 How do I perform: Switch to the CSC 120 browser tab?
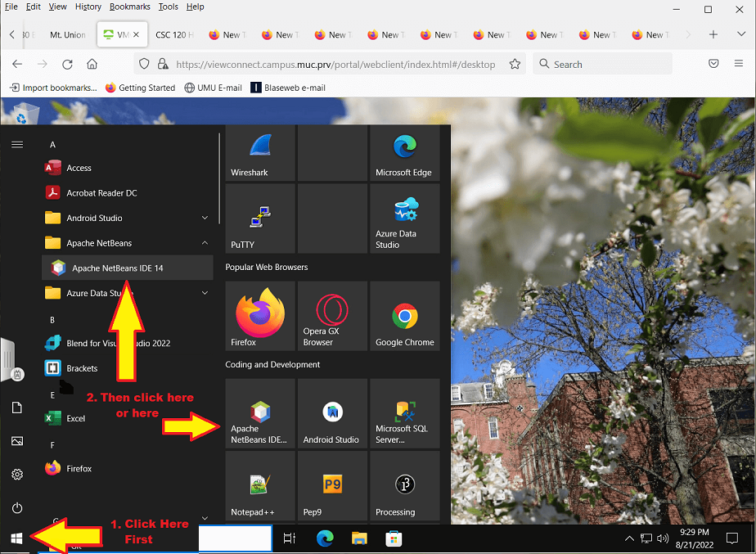[x=174, y=35]
